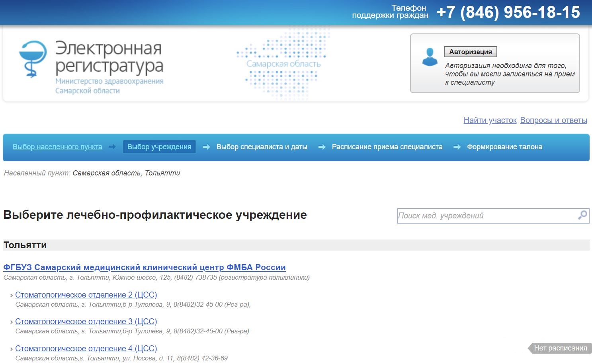This screenshot has width=592, height=364.
Task: Select the Выбор специалиста и даты step
Action: coord(262,147)
